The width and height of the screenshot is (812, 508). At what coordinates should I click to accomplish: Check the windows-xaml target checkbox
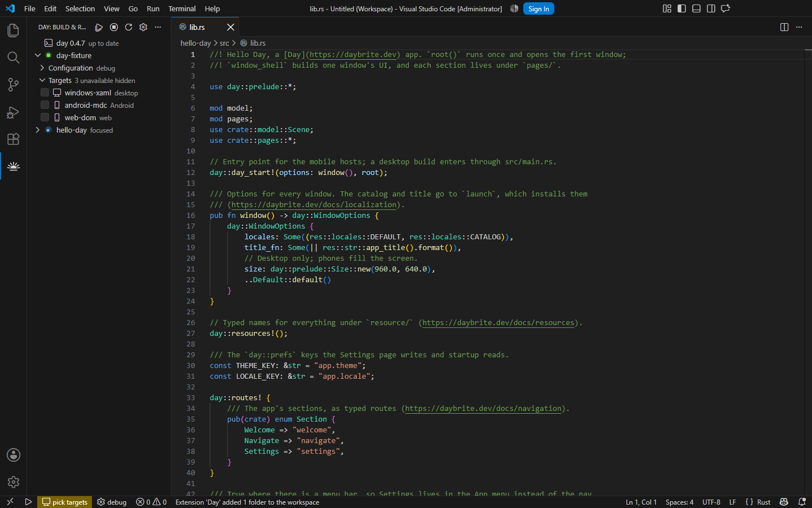[x=45, y=93]
